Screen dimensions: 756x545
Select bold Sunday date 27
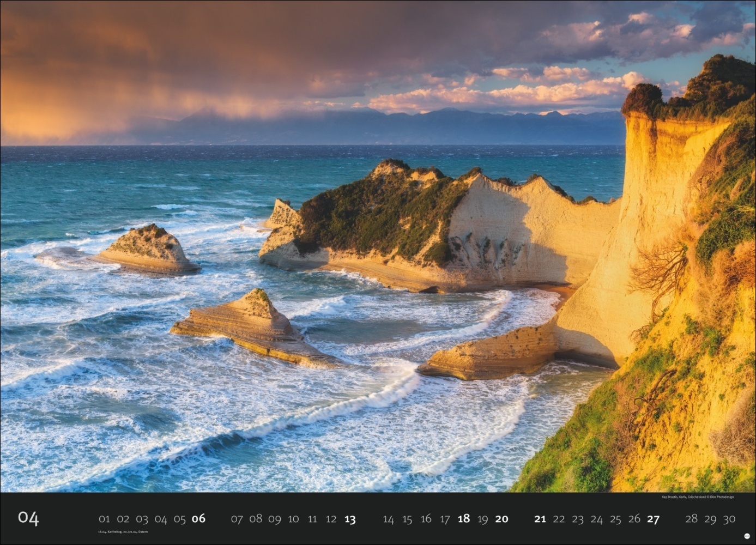pos(653,519)
